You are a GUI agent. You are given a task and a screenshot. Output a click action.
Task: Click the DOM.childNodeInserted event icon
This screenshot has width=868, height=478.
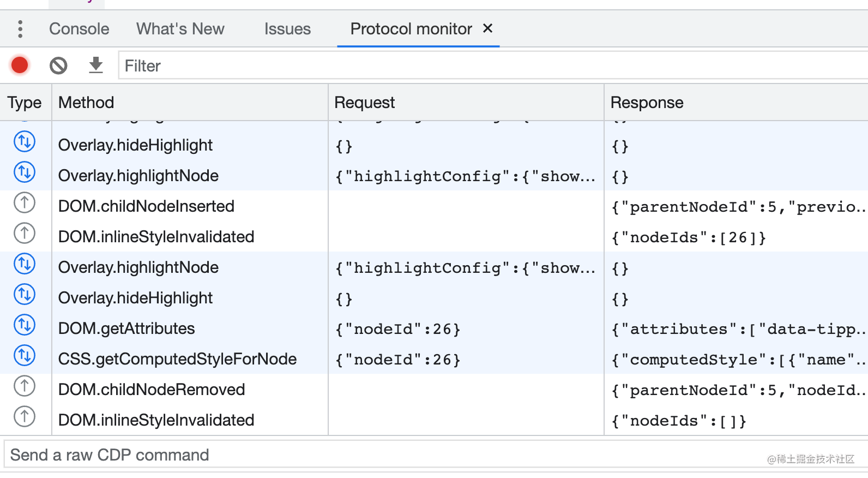coord(25,203)
